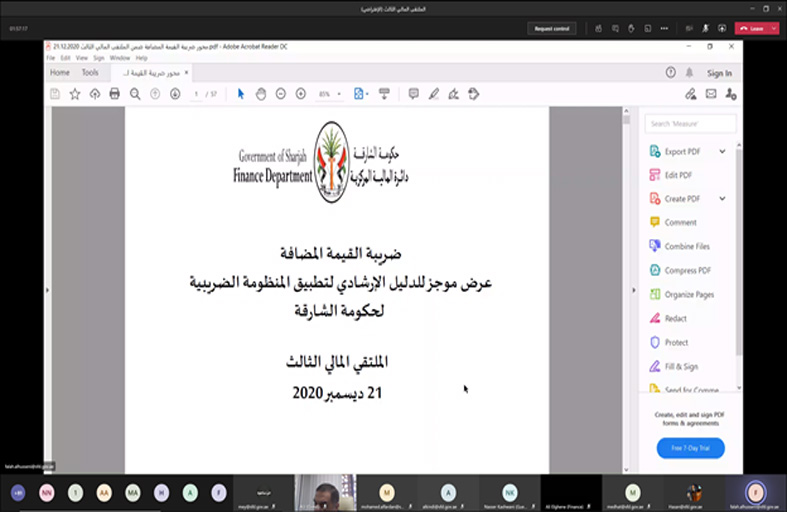787x512 pixels.
Task: Click the Free 7-Day Trial button
Action: coord(690,448)
